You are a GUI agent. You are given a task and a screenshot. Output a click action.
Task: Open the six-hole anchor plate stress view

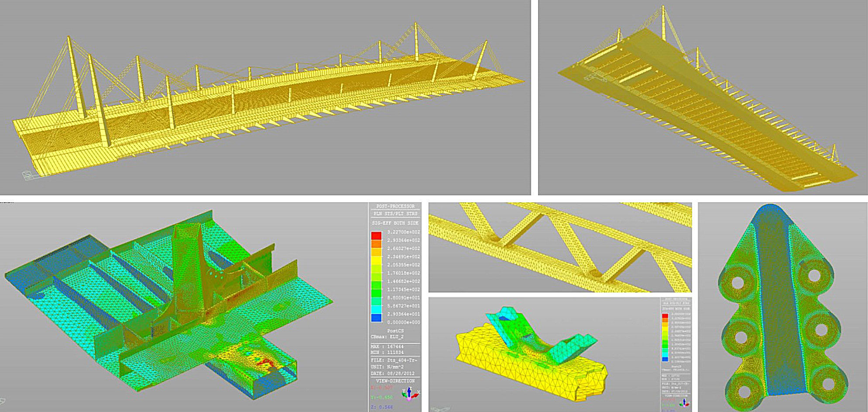click(782, 307)
